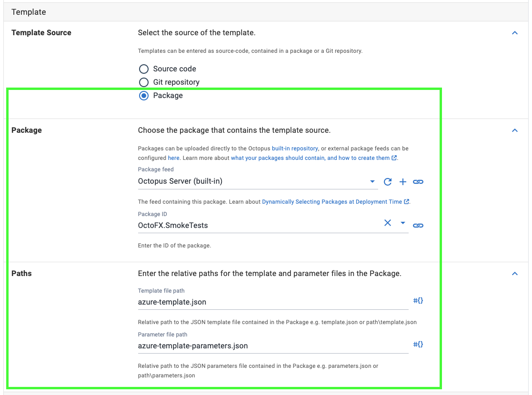Viewport: 532px width, 395px height.
Task: Open Dynamically Selecting Packages documentation link
Action: click(332, 202)
